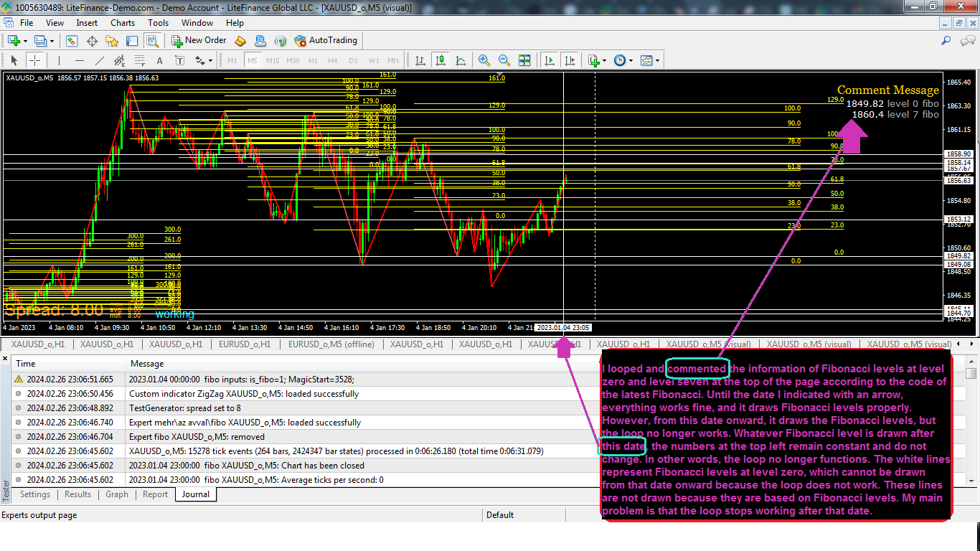Switch to the EURUSD_o,M5 (offline) chart tab
Screen dimensions: 980x551
(x=331, y=344)
